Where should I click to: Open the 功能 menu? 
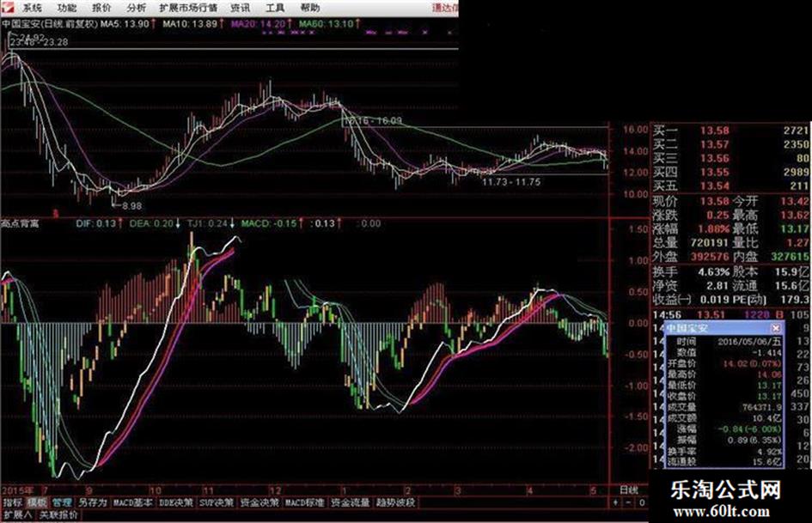point(67,8)
